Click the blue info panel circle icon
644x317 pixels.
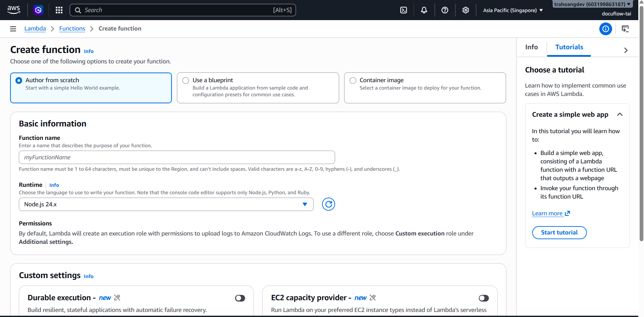click(606, 29)
